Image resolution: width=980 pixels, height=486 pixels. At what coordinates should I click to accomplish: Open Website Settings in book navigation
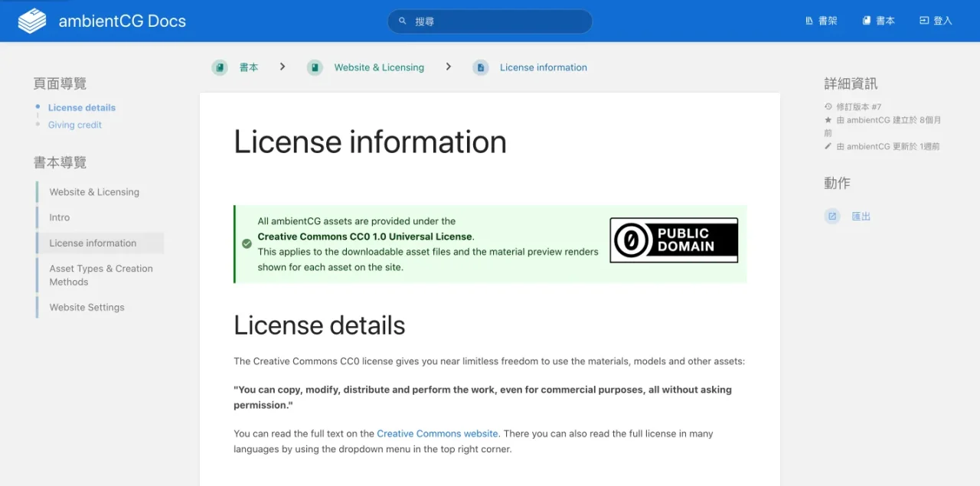(87, 307)
